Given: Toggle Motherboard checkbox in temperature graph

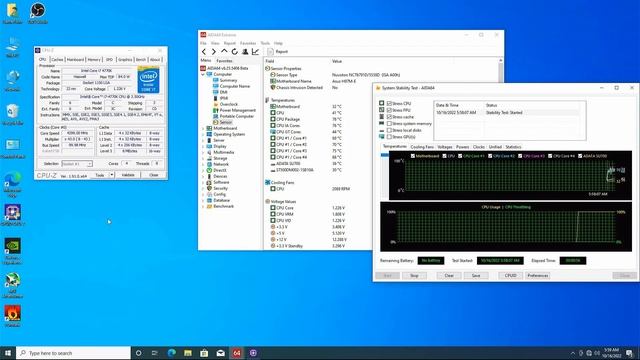Looking at the screenshot, I should [x=413, y=156].
